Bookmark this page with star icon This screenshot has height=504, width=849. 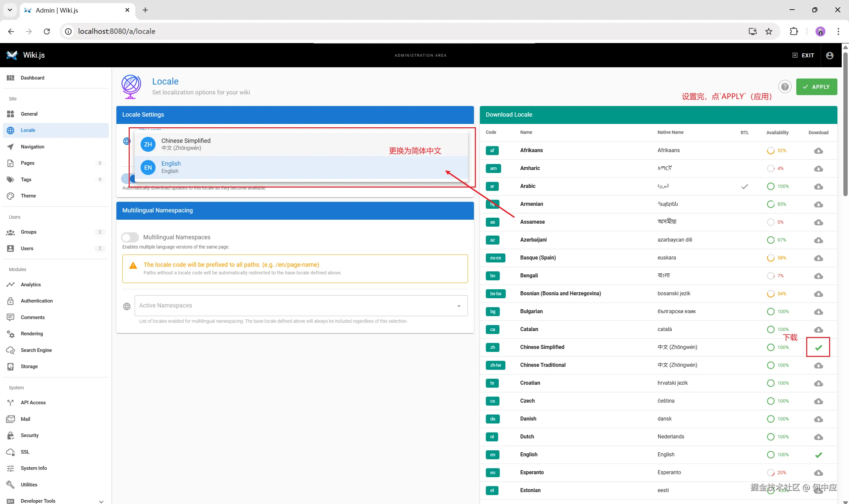click(x=768, y=31)
